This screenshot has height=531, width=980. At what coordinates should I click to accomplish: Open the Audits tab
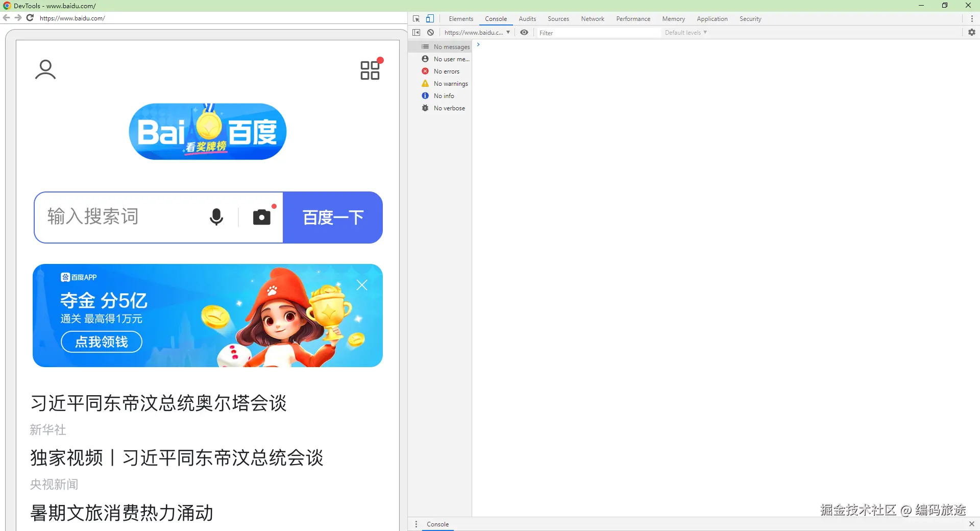point(527,19)
